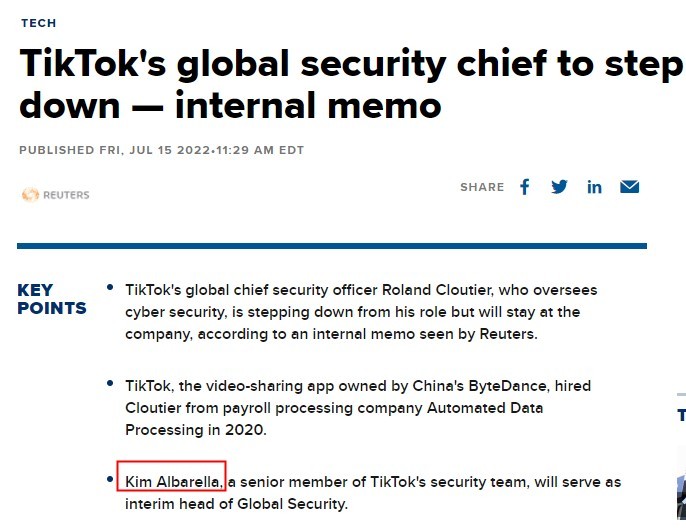This screenshot has height=531, width=686.
Task: Click the phrase interim head of Global Security
Action: coord(236,504)
